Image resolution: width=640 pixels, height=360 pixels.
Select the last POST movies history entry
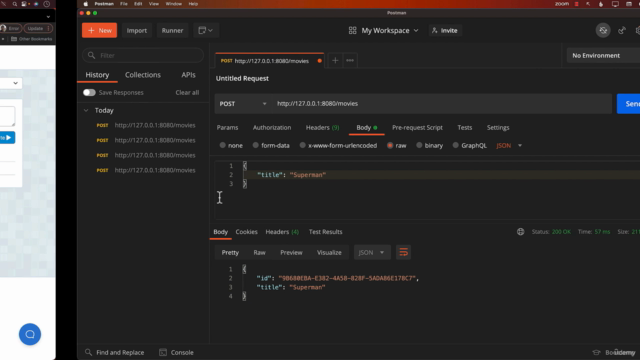[146, 170]
